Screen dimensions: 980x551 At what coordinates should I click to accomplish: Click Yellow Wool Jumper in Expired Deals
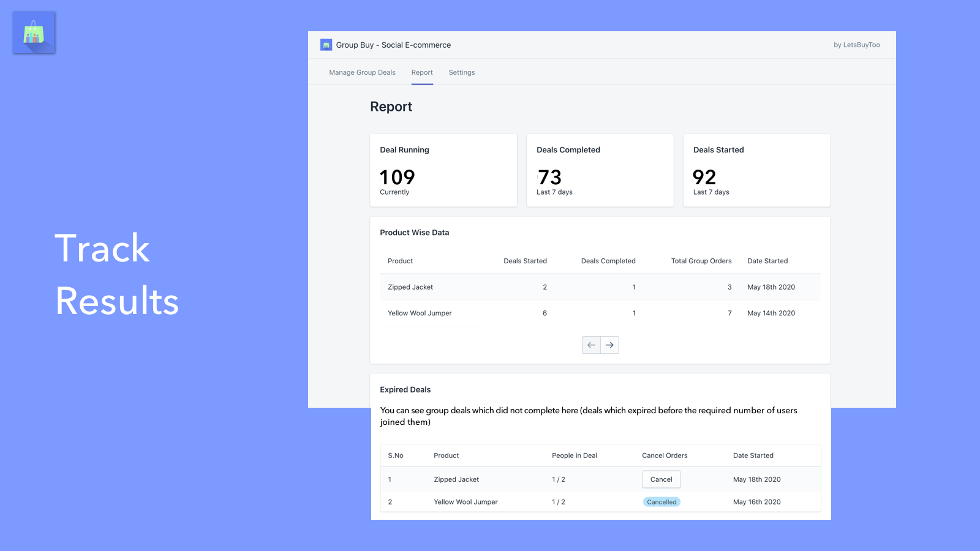(x=466, y=502)
